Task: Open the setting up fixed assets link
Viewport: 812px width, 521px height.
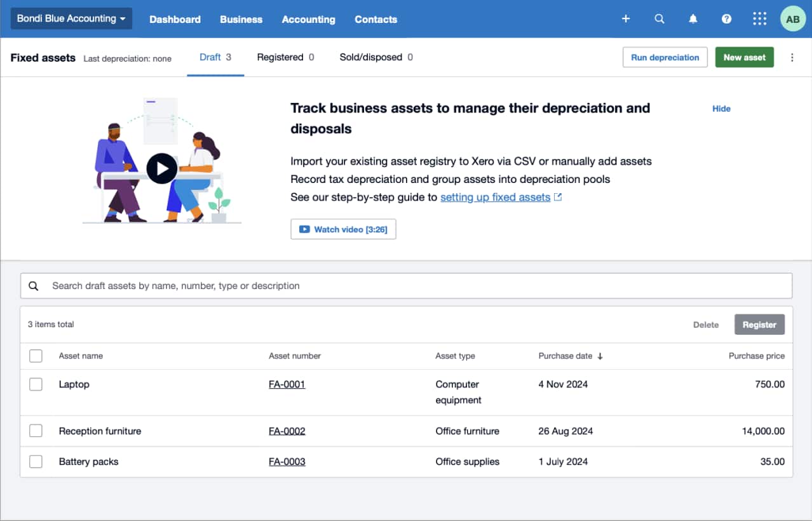Action: click(495, 197)
